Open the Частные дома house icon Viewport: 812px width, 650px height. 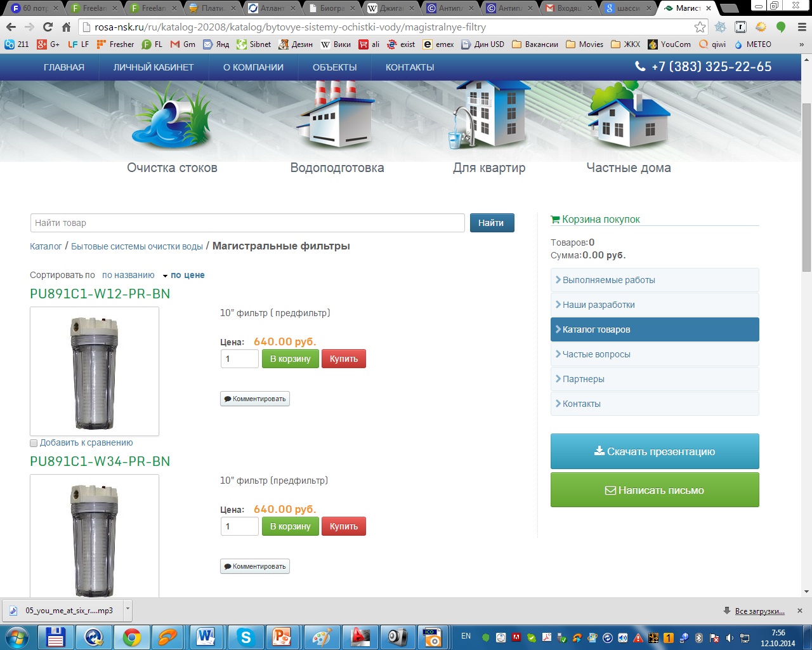629,114
